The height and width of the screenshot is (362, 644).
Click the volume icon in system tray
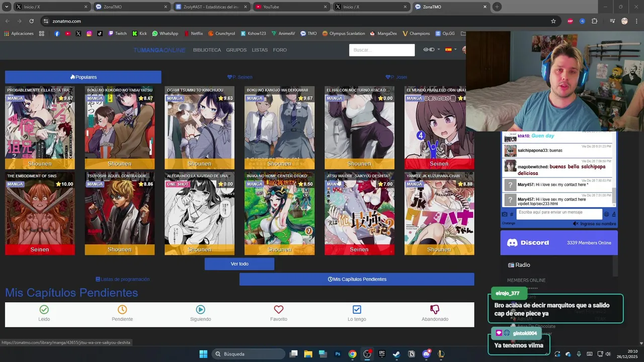608,354
